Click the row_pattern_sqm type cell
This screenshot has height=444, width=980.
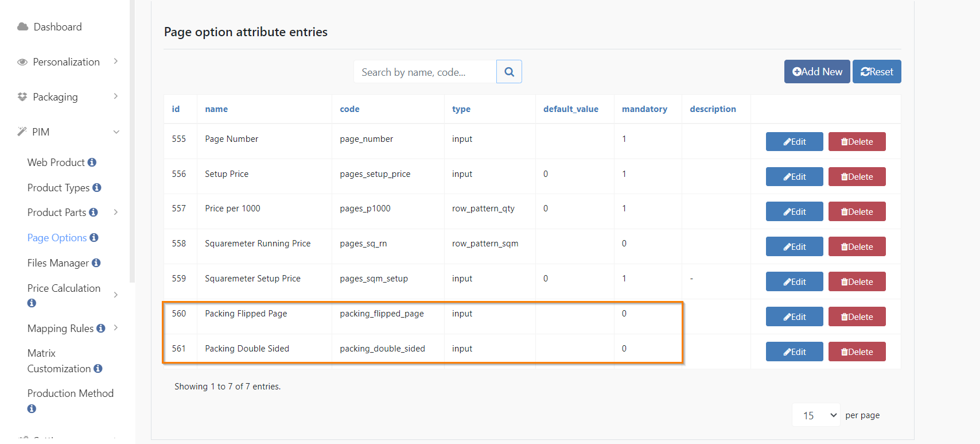[485, 244]
